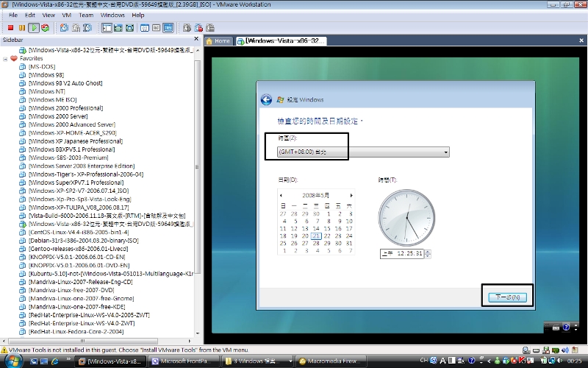Switch to Macromedia Fireworks taskbar button
The image size is (588, 368).
pos(330,361)
